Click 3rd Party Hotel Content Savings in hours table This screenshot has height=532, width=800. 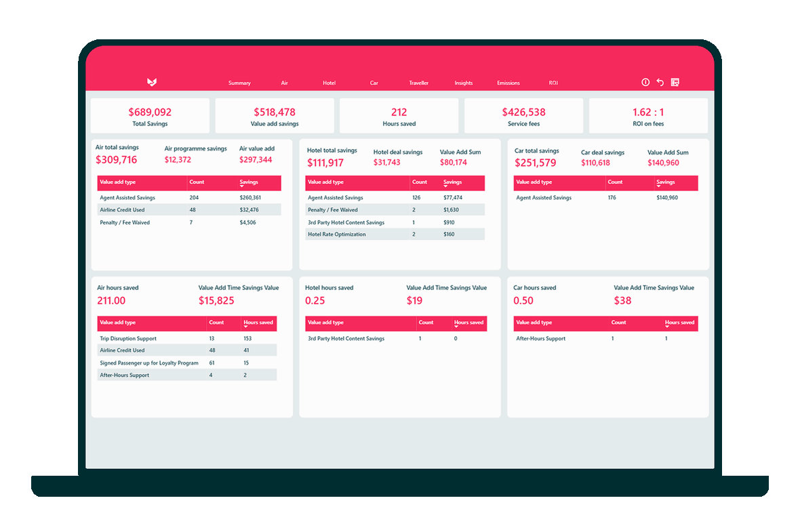click(x=346, y=339)
